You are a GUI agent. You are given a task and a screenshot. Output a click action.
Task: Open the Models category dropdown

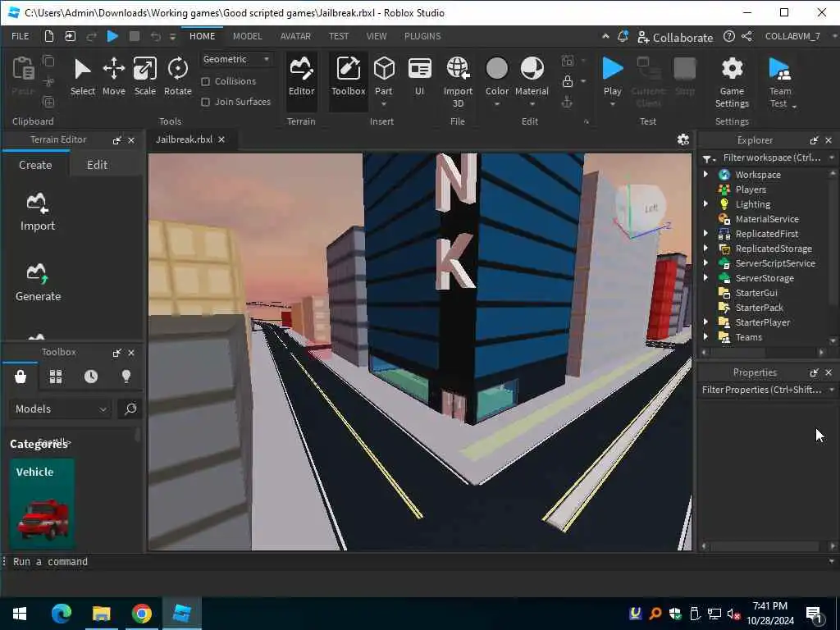point(60,409)
